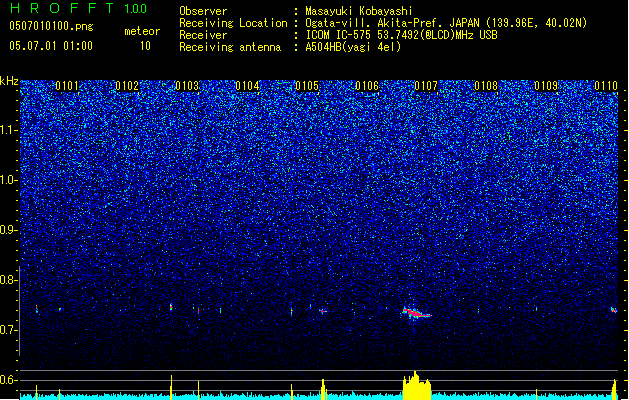Click the antenna value A504HB(yagi 4el)
Viewport: 629px width, 400px height.
pos(353,47)
